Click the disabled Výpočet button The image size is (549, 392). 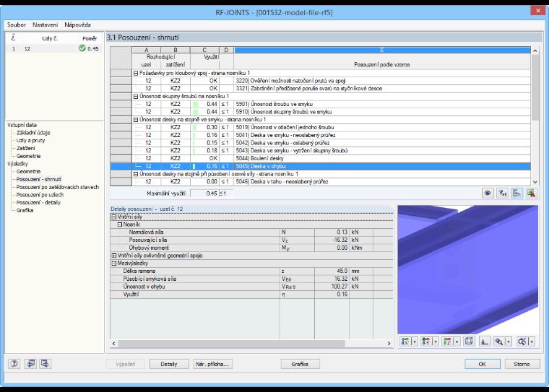pos(126,364)
